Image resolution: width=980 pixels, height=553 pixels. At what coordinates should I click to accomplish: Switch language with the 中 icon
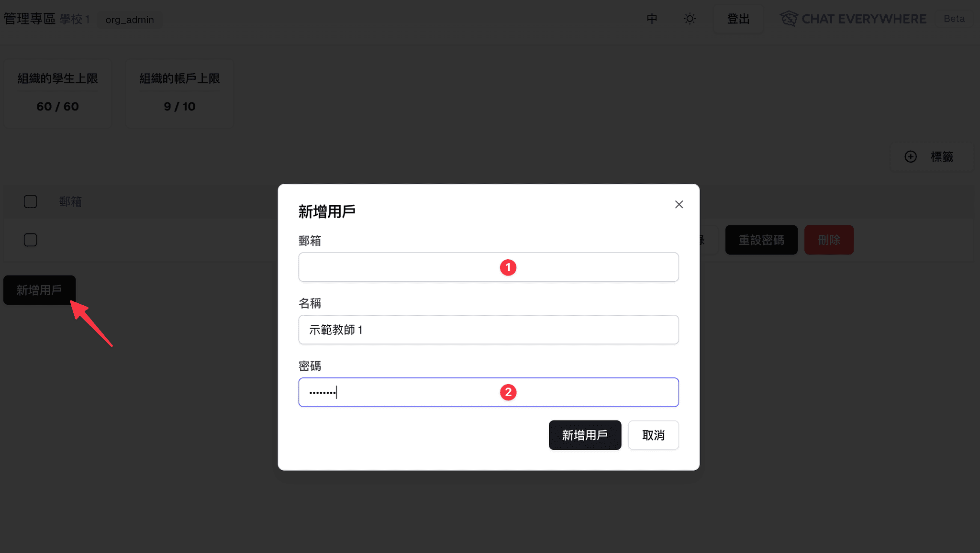[652, 19]
